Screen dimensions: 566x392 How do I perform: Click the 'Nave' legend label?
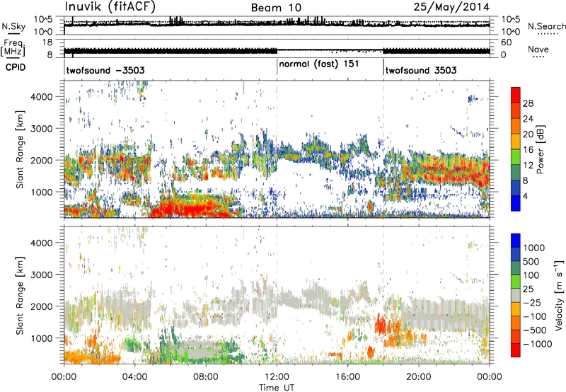coord(538,50)
